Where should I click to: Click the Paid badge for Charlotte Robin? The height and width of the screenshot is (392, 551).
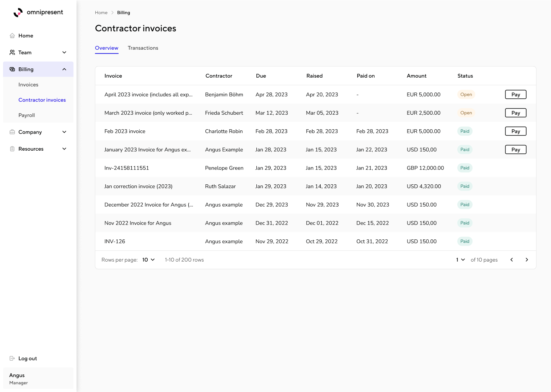point(465,131)
